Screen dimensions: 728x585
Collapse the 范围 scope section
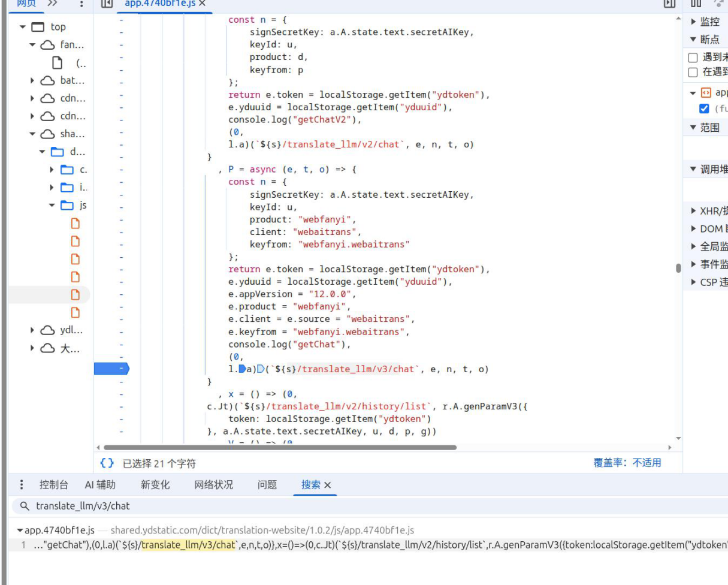coord(694,127)
